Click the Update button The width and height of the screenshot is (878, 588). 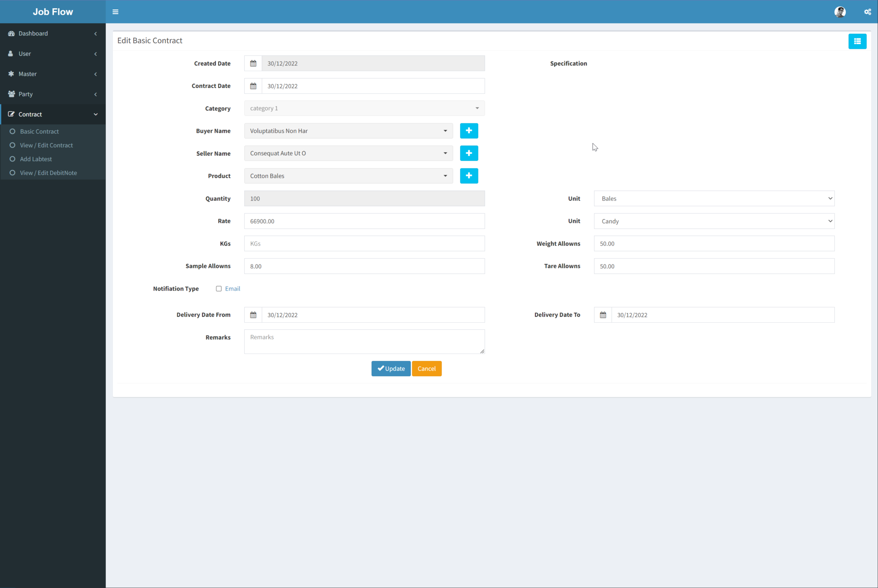coord(391,369)
